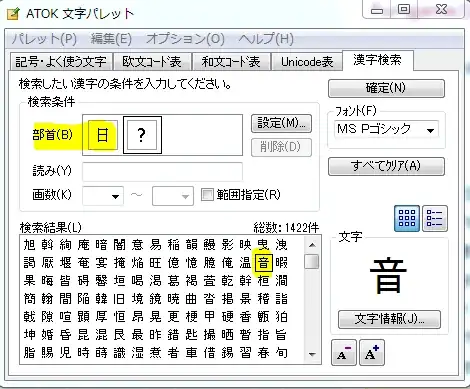Select kanji 乾 in search results
470x389 pixels.
click(x=227, y=281)
